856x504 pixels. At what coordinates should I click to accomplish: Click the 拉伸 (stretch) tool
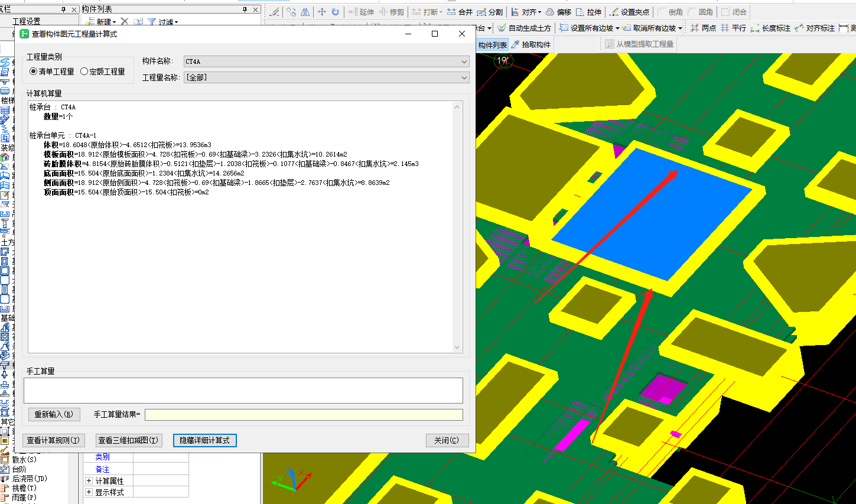point(588,12)
